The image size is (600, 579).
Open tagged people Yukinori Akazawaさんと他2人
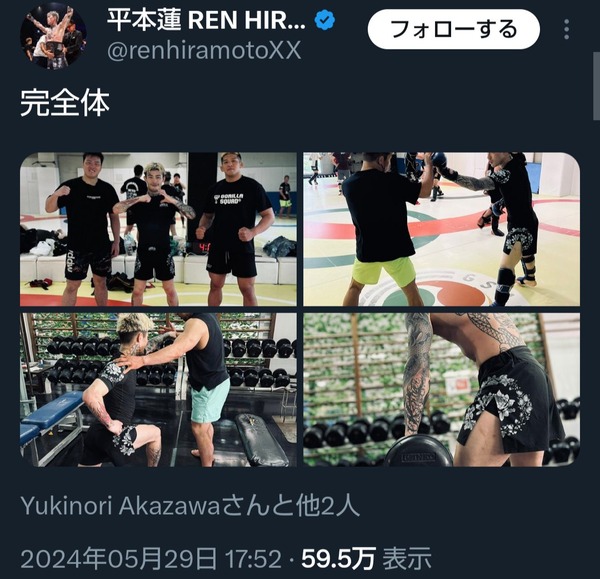pos(190,506)
